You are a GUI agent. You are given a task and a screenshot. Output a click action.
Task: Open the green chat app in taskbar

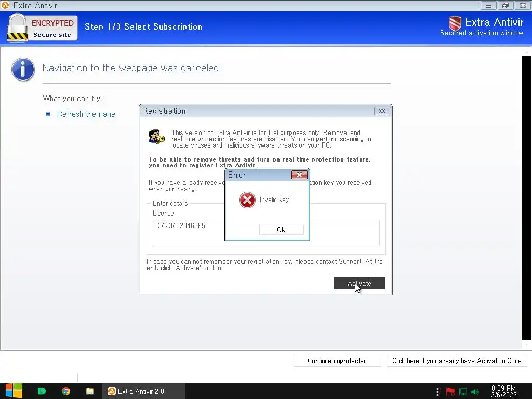coord(42,391)
